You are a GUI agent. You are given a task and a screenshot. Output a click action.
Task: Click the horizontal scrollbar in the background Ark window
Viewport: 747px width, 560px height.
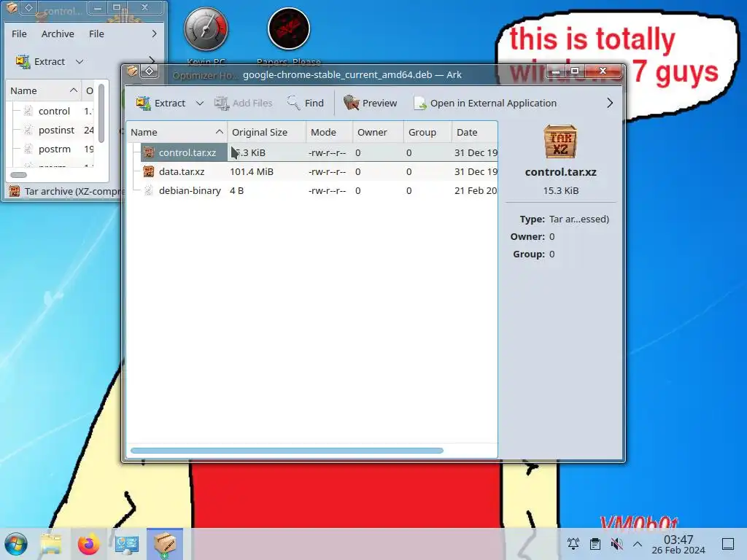point(18,175)
